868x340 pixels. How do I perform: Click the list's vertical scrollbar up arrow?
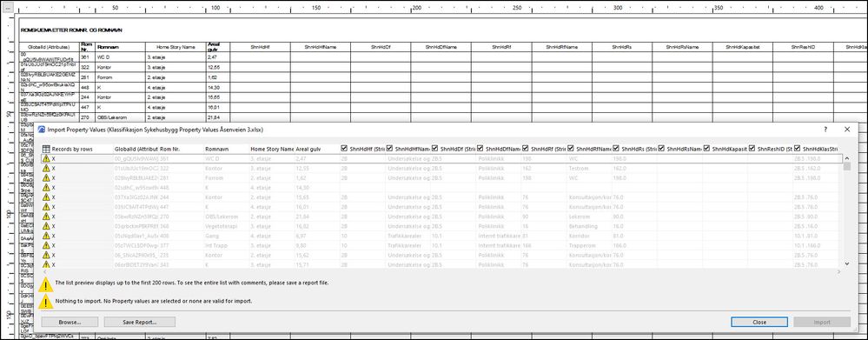(846, 157)
